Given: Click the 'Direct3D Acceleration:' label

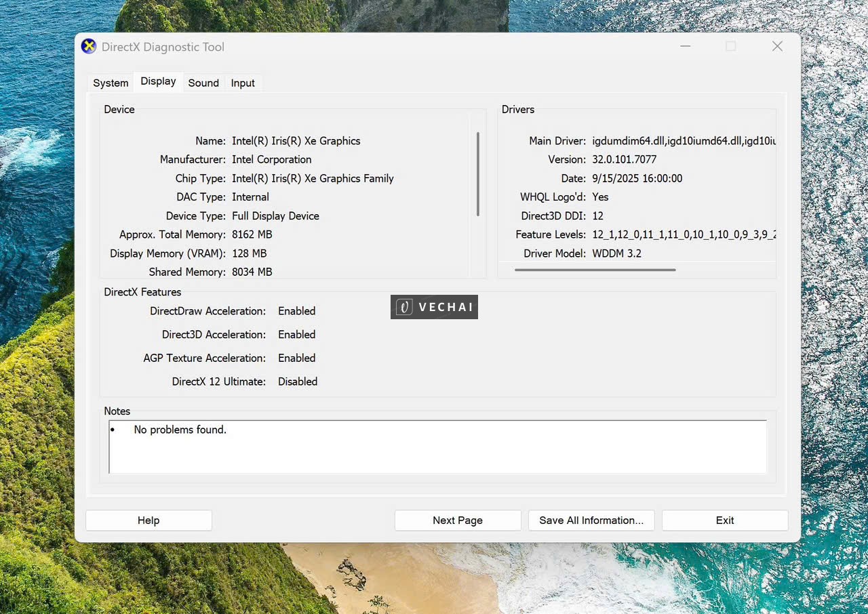Looking at the screenshot, I should point(214,335).
